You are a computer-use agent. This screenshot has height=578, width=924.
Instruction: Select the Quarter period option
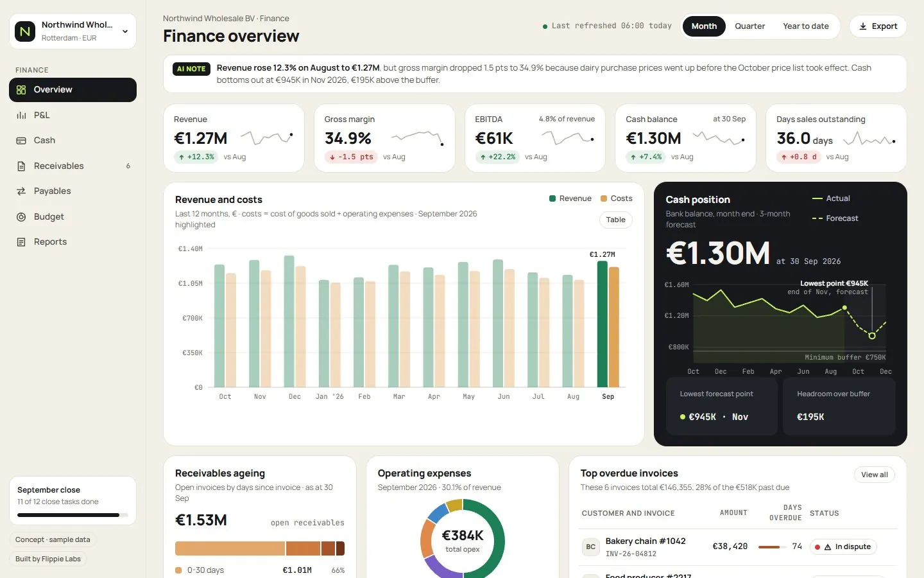[750, 26]
